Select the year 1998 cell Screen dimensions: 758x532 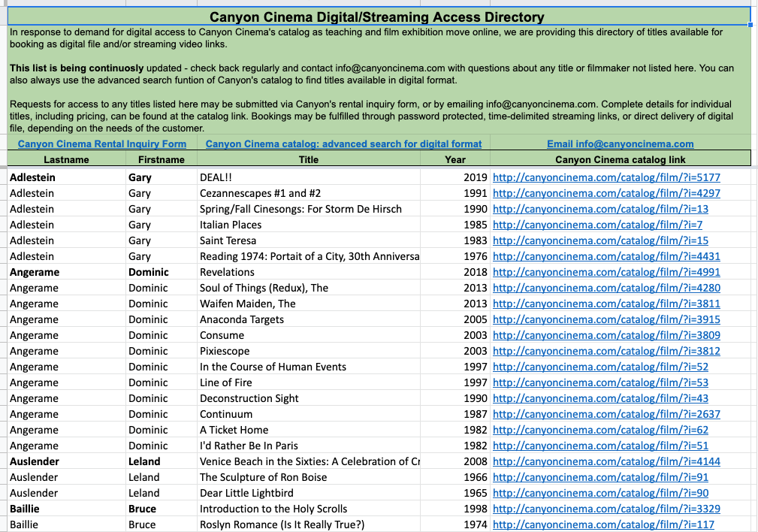tap(455, 509)
